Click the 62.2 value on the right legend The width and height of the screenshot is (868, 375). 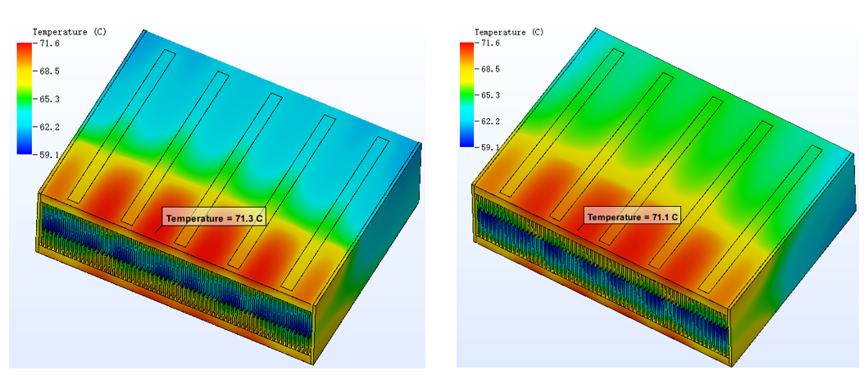[489, 121]
